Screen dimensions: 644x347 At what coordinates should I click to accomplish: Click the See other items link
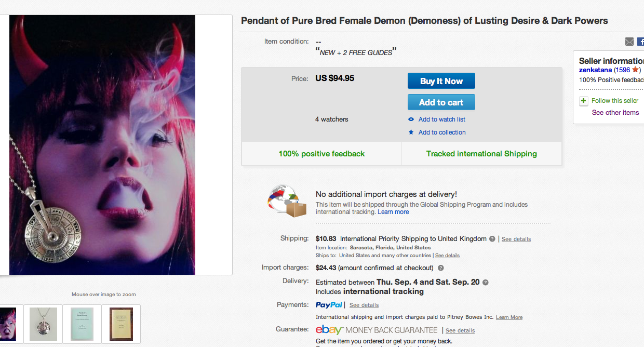pyautogui.click(x=615, y=113)
